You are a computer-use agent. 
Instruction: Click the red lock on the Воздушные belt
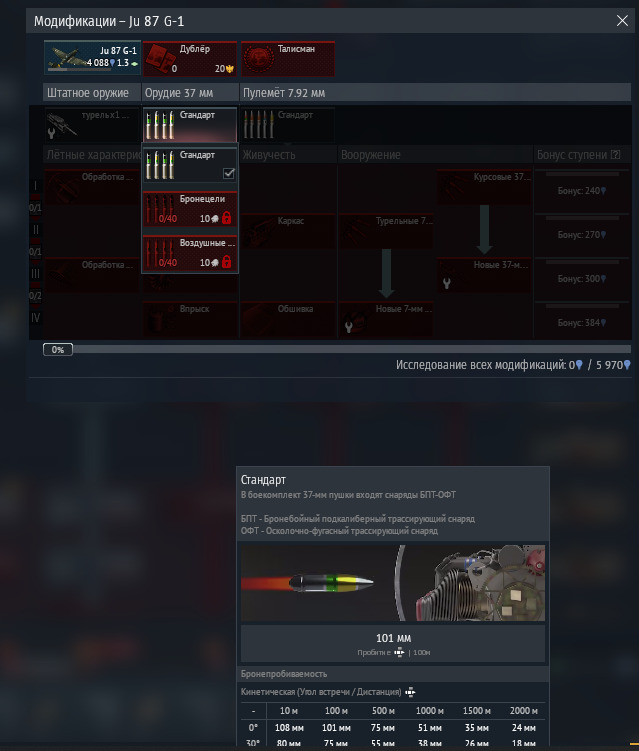coord(226,262)
